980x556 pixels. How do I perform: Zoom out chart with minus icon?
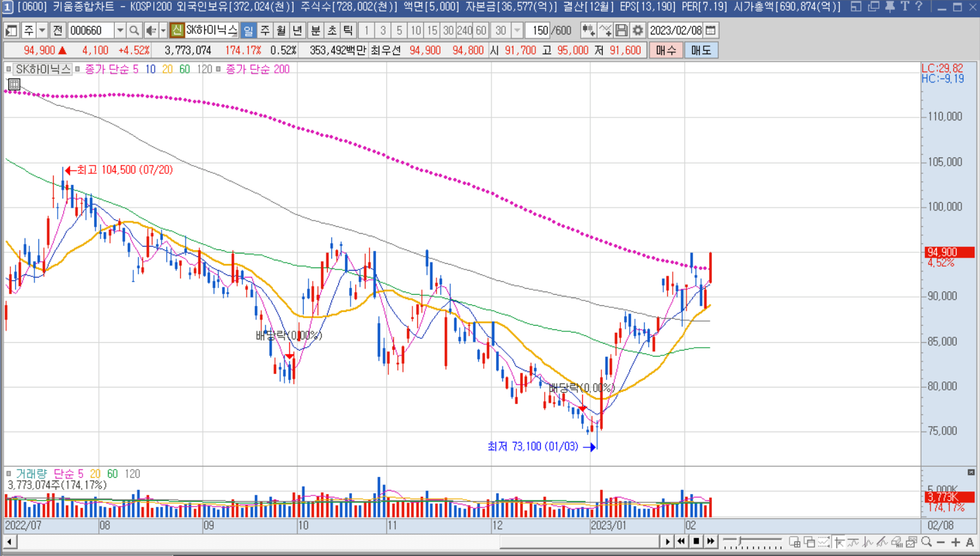(940, 542)
